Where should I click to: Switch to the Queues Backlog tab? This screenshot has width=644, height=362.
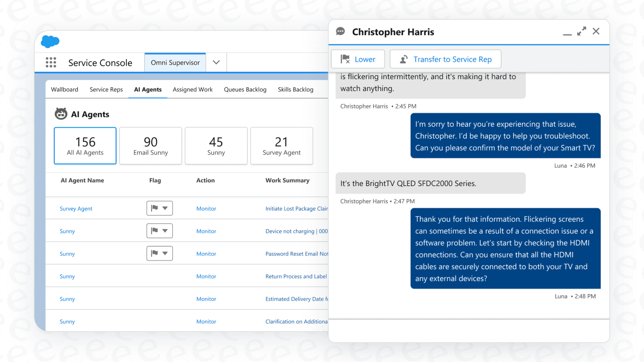245,89
